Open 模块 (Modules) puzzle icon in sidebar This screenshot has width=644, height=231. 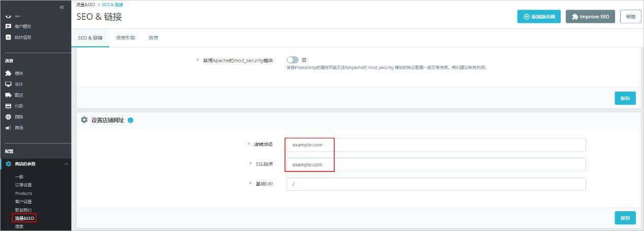(x=8, y=73)
